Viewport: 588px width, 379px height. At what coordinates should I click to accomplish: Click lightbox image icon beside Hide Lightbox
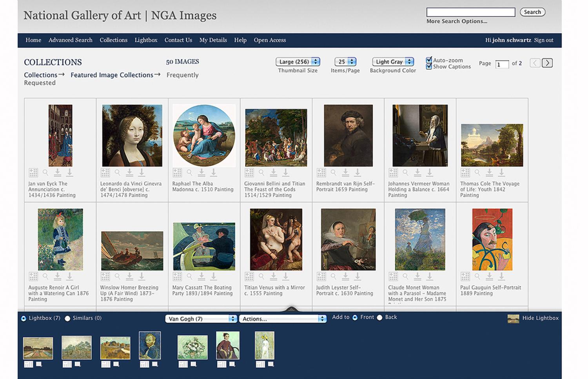click(x=513, y=319)
